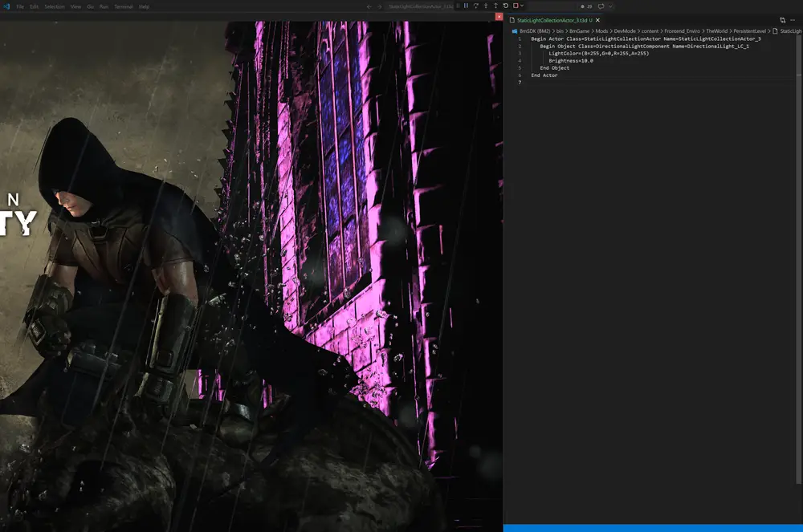Click the 'End Actor' code line
The image size is (803, 532).
pyautogui.click(x=544, y=75)
